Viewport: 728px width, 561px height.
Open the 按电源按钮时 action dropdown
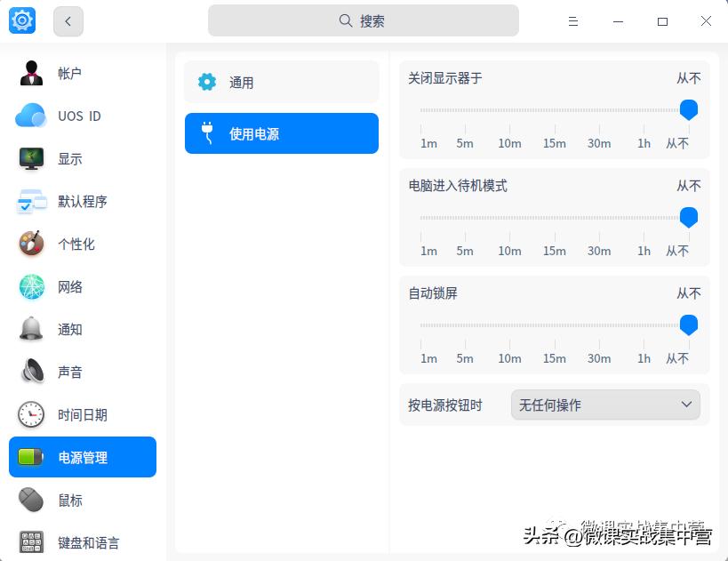[x=604, y=405]
